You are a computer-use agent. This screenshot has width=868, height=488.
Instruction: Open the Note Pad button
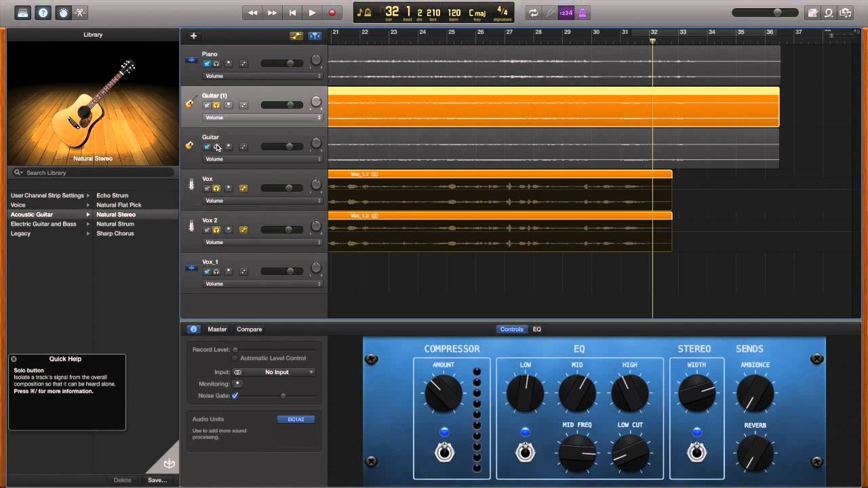(812, 12)
